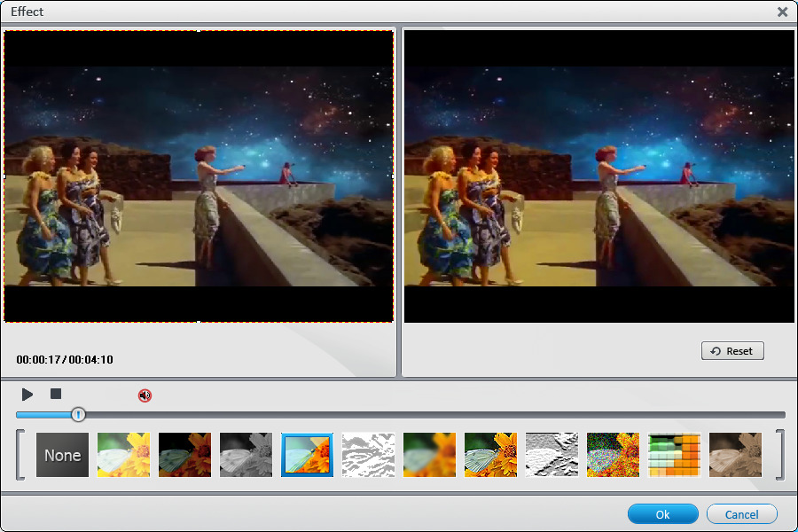The width and height of the screenshot is (798, 532).
Task: Play the video preview
Action: (x=27, y=394)
